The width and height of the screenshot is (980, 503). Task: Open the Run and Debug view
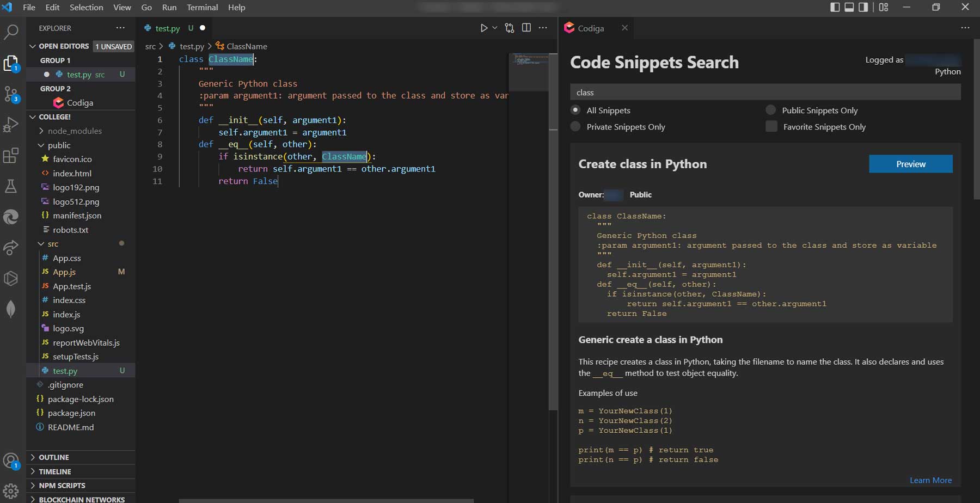point(11,124)
